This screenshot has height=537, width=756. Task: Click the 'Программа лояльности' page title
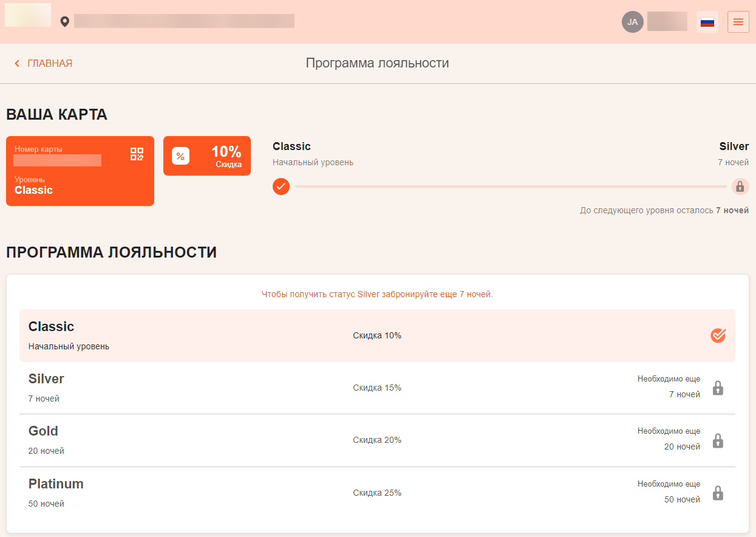[377, 63]
